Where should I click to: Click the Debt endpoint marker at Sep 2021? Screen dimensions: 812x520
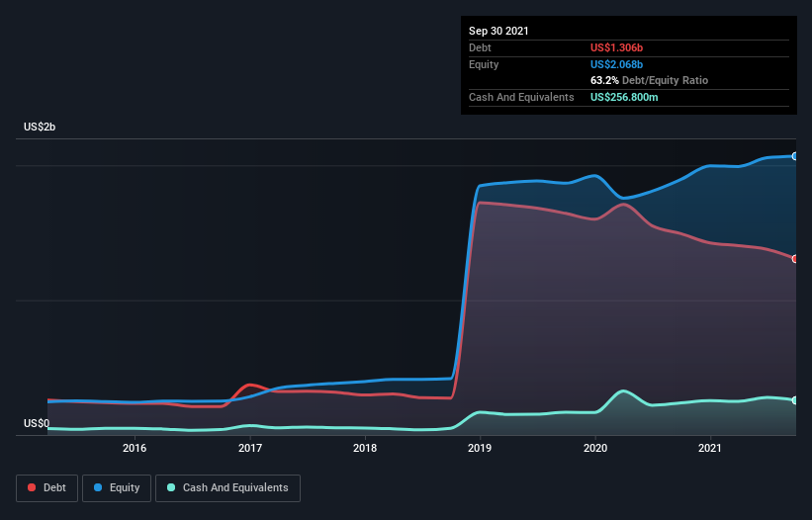[x=795, y=259]
